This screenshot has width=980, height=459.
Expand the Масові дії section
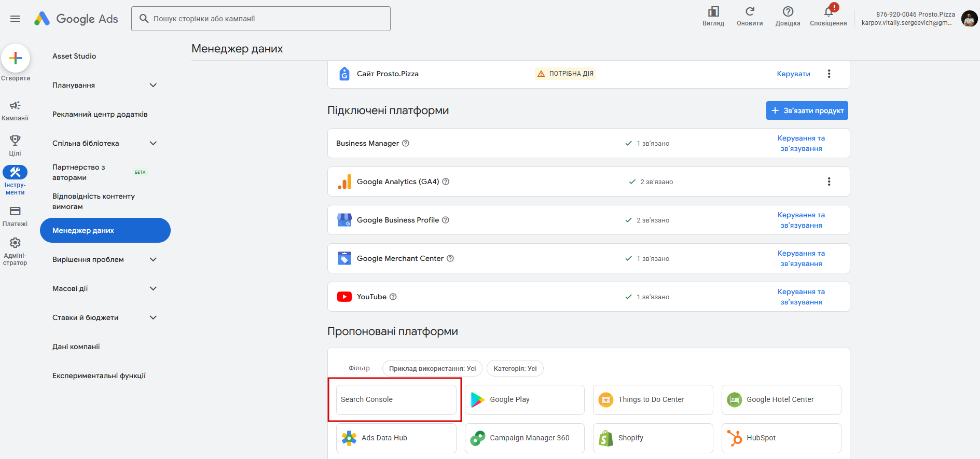click(x=153, y=288)
